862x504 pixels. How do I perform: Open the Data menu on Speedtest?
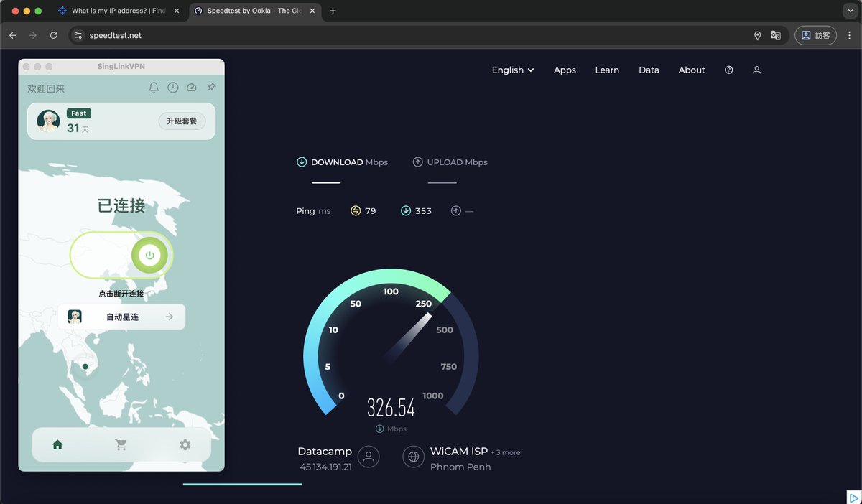649,70
